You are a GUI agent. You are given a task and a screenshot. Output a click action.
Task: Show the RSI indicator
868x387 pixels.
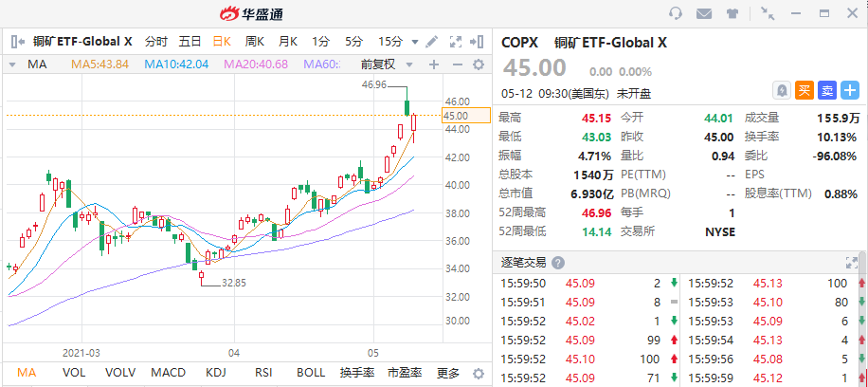(x=263, y=373)
